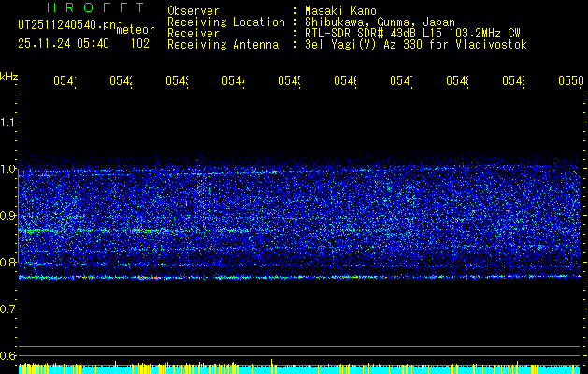Click the 0548 time marker
This screenshot has height=374, width=588.
point(457,80)
